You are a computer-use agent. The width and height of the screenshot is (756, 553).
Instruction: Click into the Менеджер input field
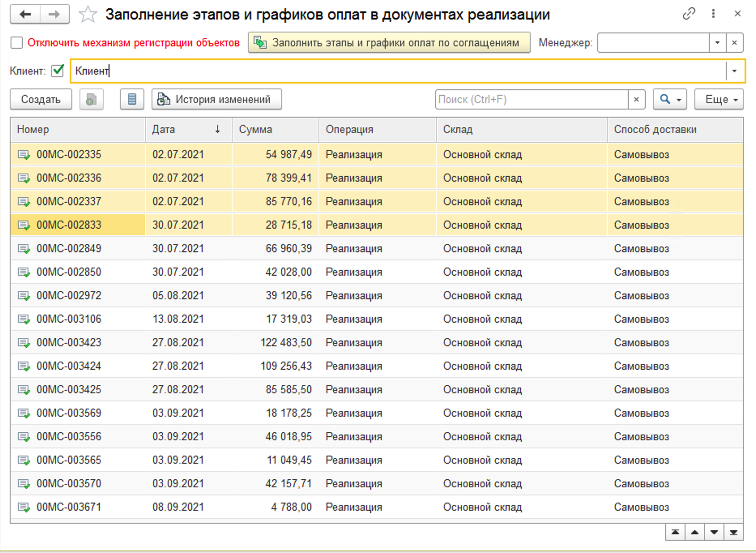coord(653,43)
